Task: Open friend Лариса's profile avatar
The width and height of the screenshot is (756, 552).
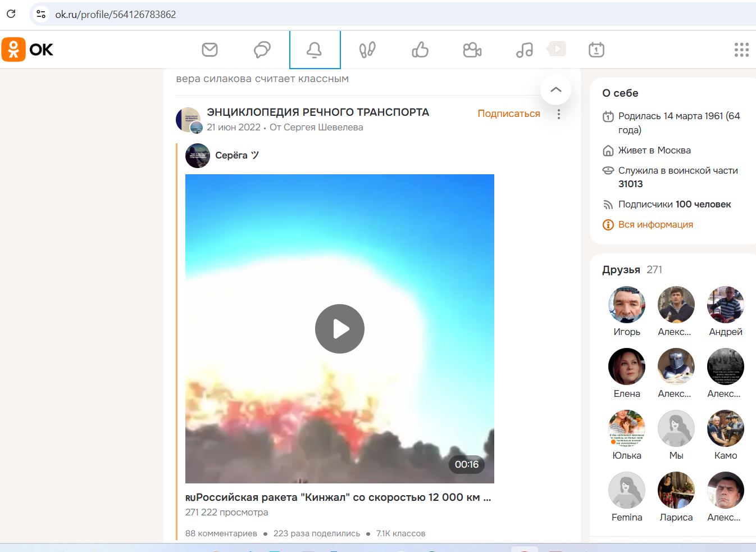Action: click(676, 490)
